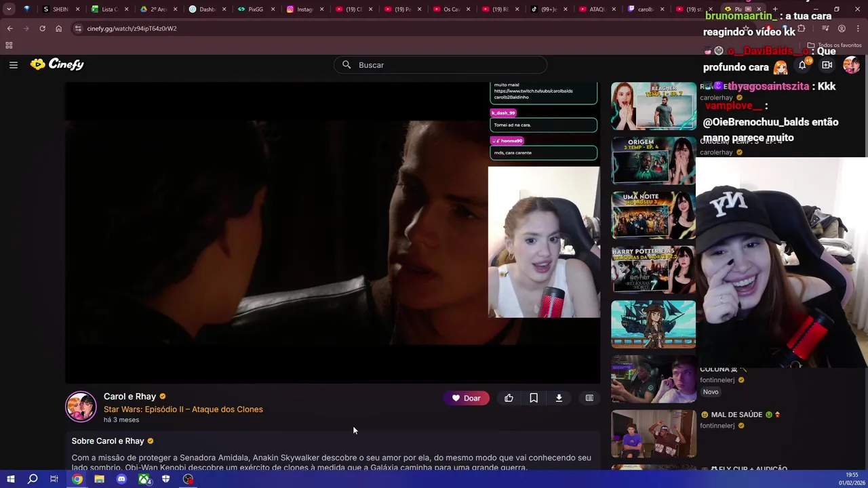
Task: Open the MAL DE SAÚDE video thumbnail
Action: 653,434
